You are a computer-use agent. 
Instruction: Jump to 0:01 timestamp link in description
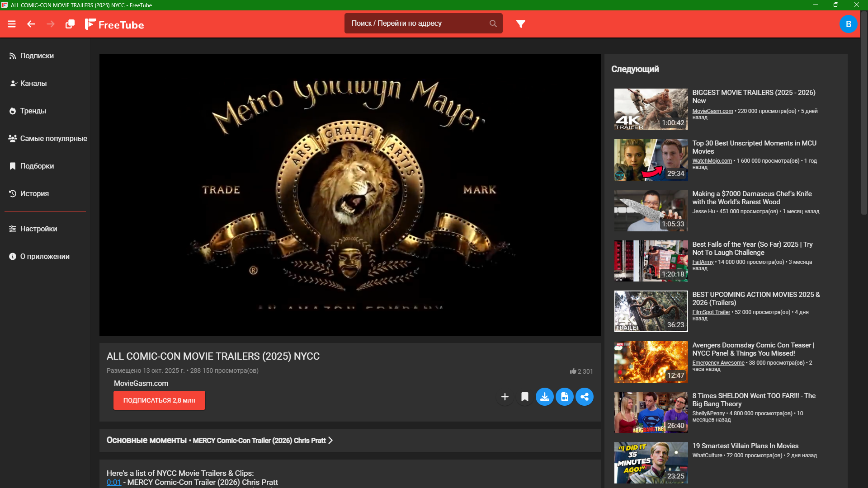[x=113, y=482]
